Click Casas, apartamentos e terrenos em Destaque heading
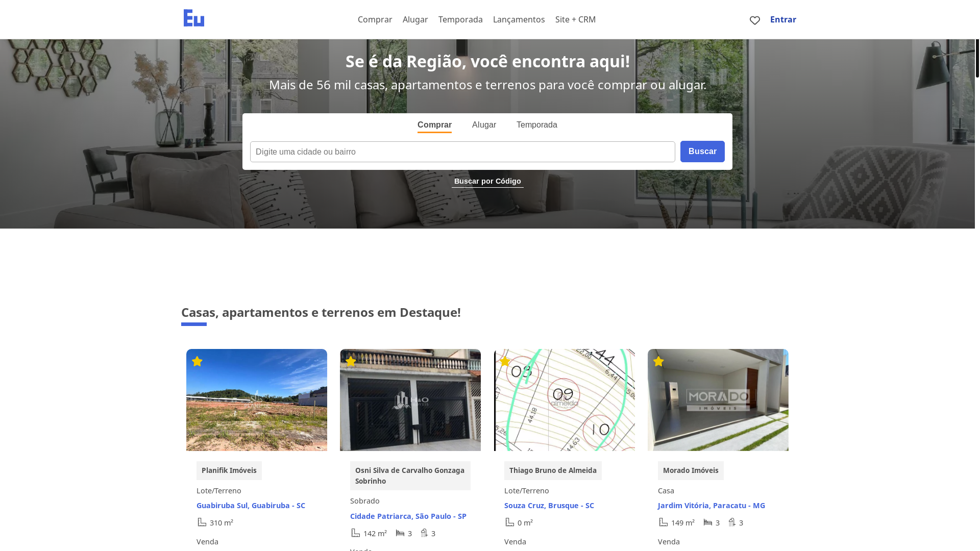980x551 pixels. click(x=321, y=312)
